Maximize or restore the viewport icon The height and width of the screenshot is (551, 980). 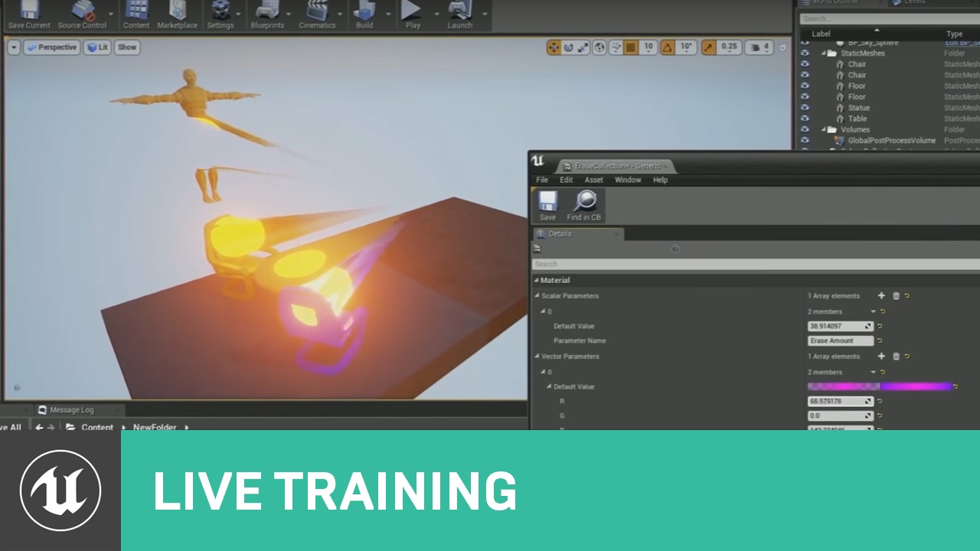(x=782, y=47)
